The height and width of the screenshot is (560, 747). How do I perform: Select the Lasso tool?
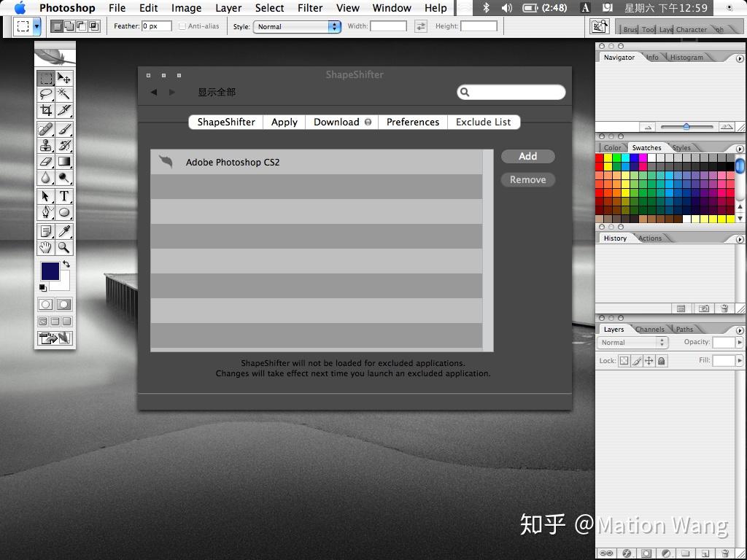click(x=46, y=94)
